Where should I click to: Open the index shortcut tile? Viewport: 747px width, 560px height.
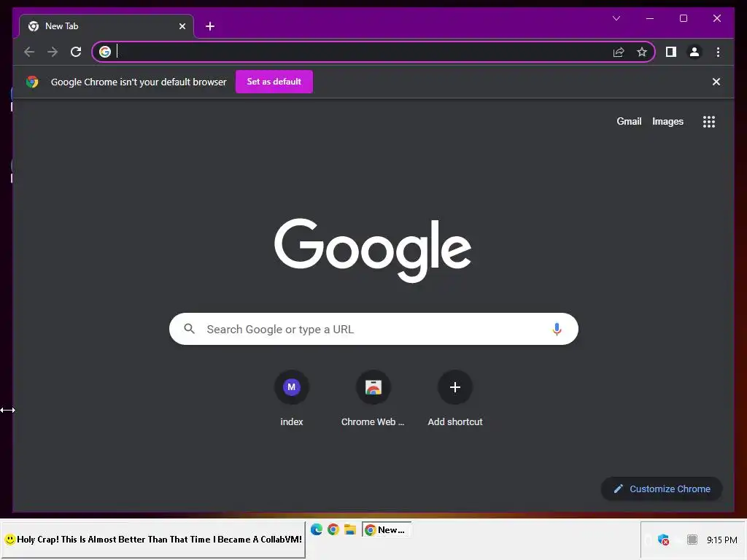pyautogui.click(x=292, y=399)
